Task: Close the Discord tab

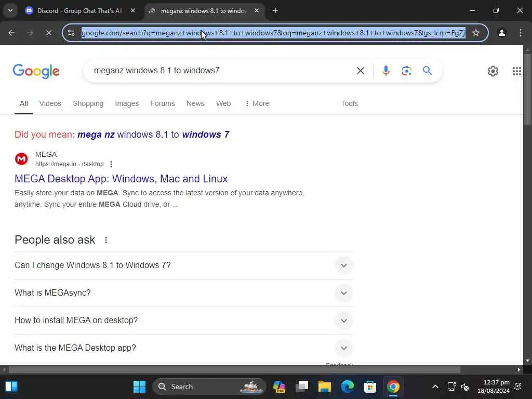Action: [x=133, y=11]
